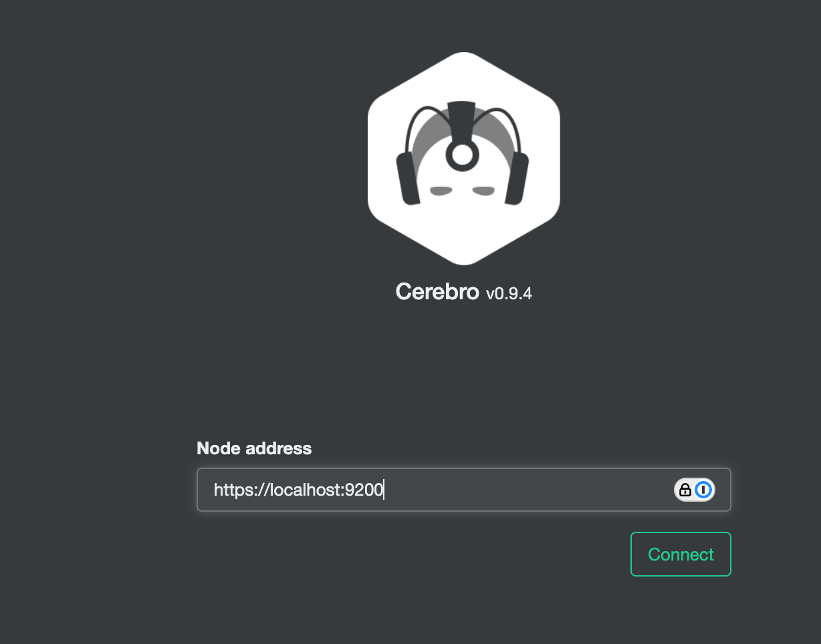Viewport: 821px width, 644px height.
Task: Place cursor in https://localhost:9200 text
Action: [x=298, y=490]
